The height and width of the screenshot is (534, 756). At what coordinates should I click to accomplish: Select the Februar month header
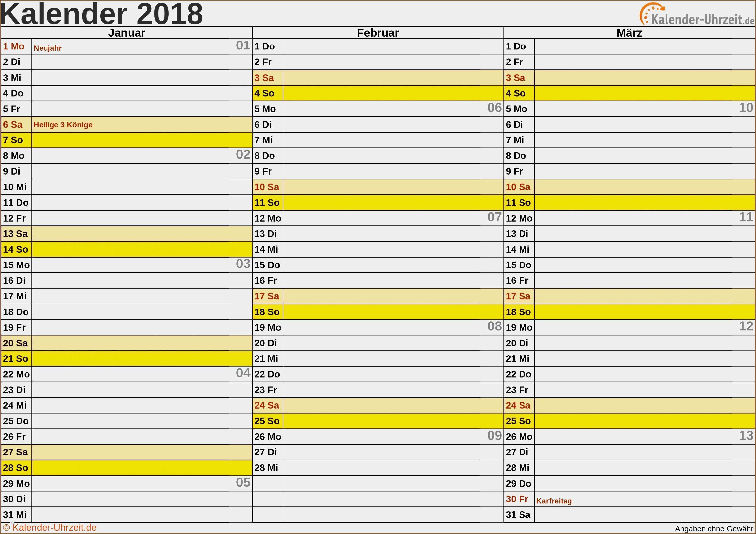[x=378, y=33]
